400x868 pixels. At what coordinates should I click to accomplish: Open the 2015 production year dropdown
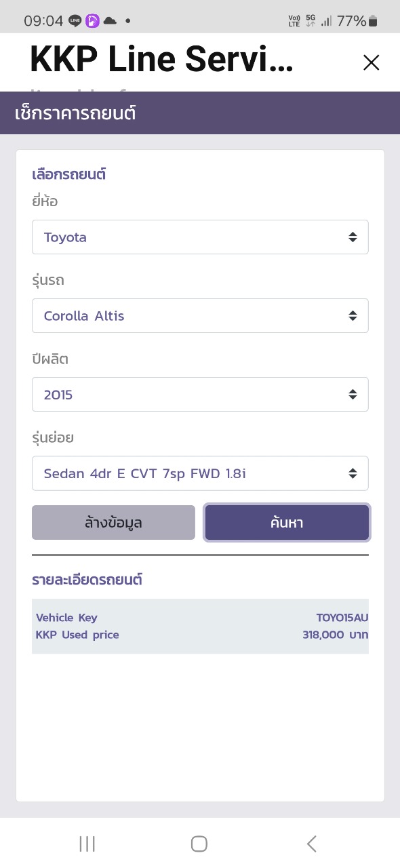click(200, 395)
